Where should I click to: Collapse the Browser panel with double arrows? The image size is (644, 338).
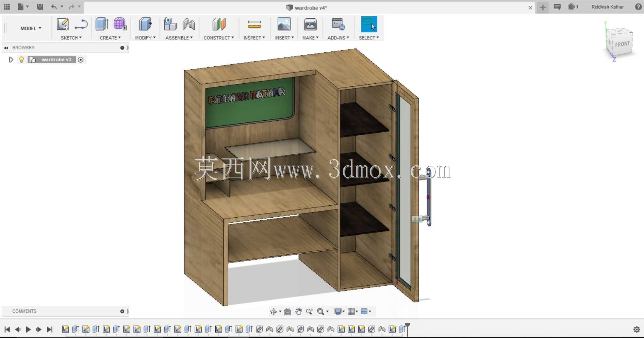point(6,48)
